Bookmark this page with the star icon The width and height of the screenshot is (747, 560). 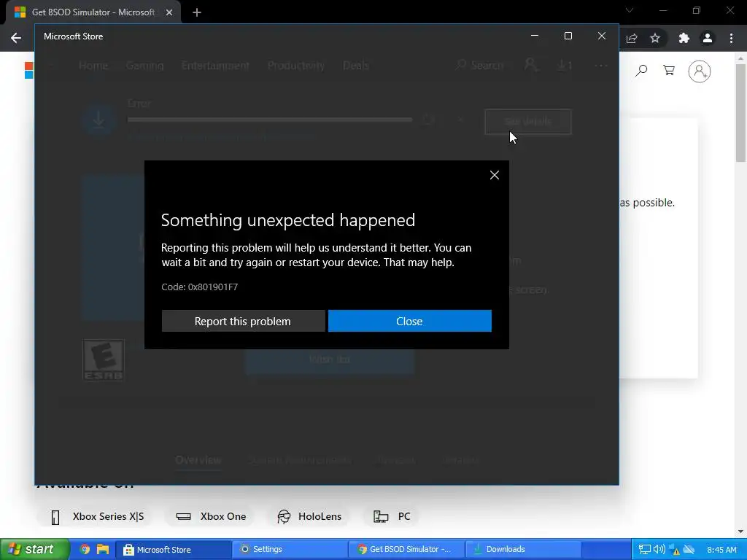(x=655, y=38)
